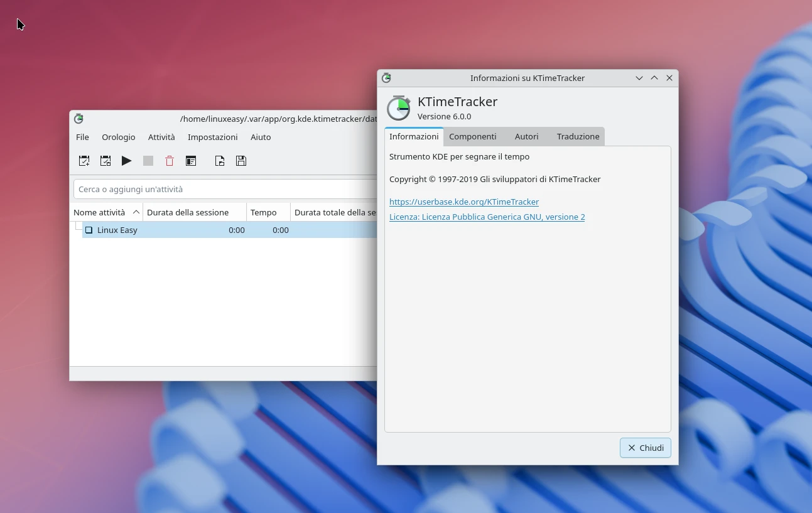Click the KTimeTracker pie-chart logo in About dialog
The height and width of the screenshot is (513, 812).
(398, 107)
